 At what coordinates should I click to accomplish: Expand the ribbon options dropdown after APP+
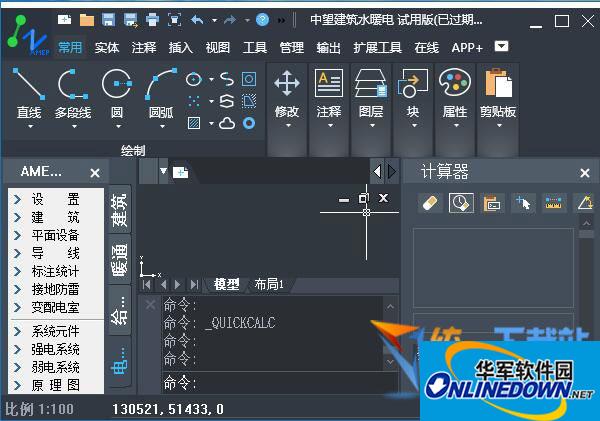(501, 46)
